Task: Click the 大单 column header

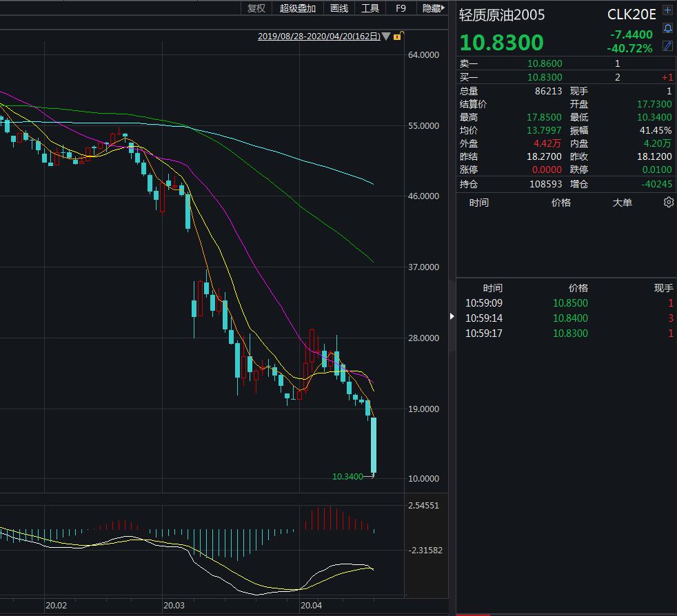Action: click(622, 203)
